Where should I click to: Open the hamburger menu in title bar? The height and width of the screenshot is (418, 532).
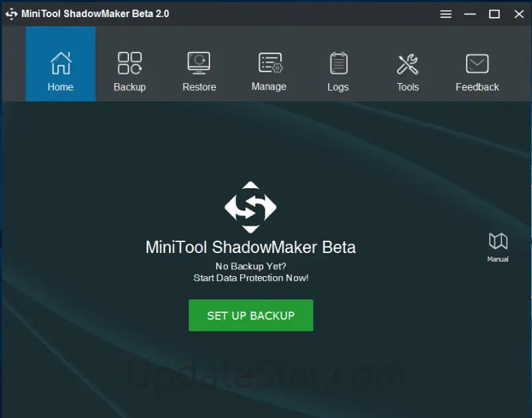pyautogui.click(x=446, y=14)
